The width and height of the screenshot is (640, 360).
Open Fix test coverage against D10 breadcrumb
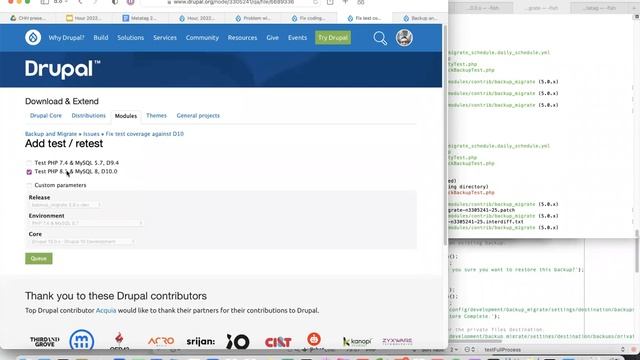pos(144,134)
